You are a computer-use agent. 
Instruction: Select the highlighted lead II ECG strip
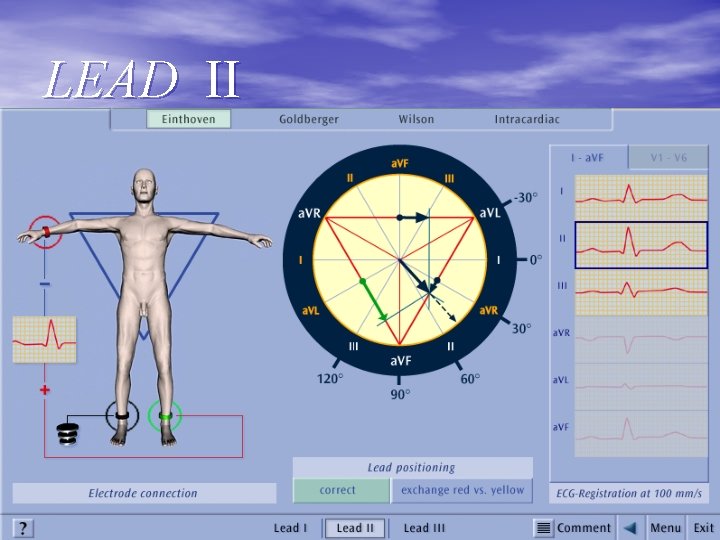[x=641, y=245]
